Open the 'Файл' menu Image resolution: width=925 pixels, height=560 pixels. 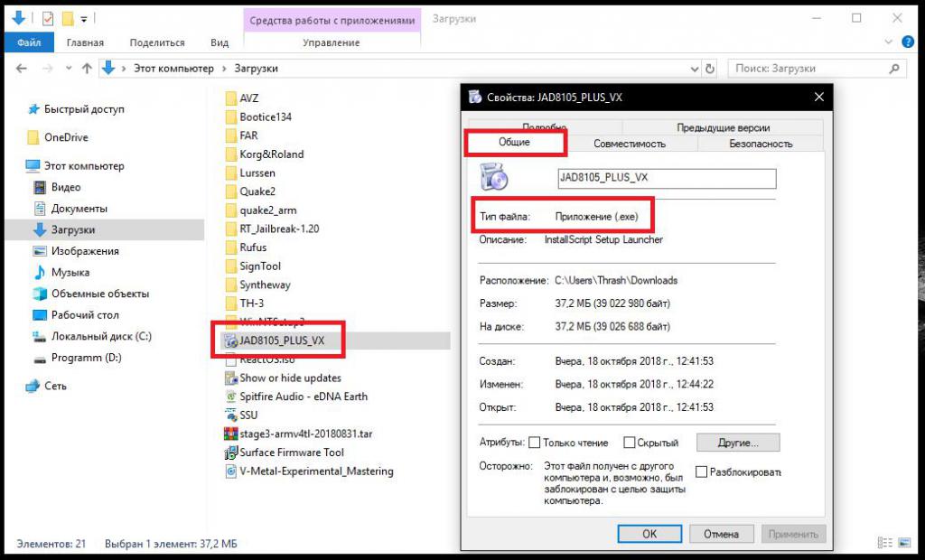(29, 42)
